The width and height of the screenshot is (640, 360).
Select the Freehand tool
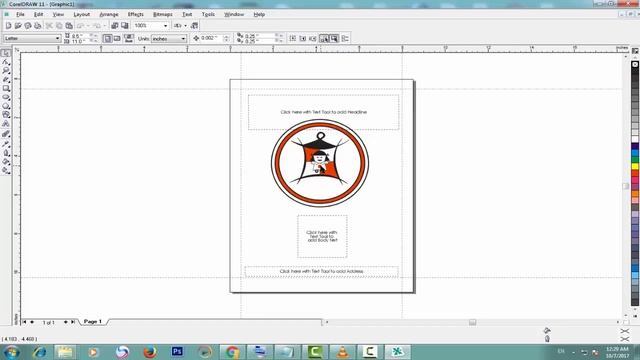pos(6,80)
